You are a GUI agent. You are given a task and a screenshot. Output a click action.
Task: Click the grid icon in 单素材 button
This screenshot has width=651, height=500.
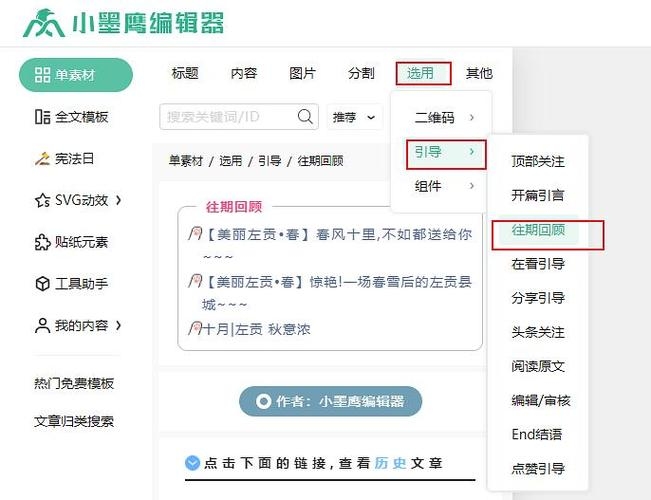click(x=42, y=75)
